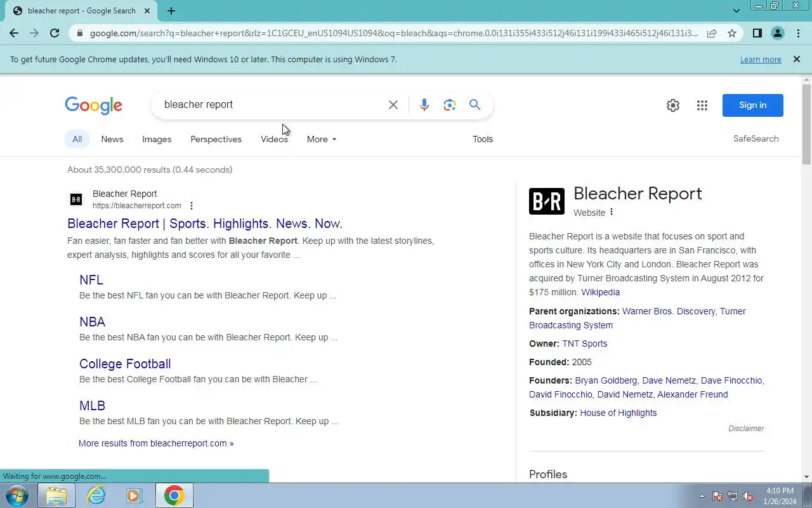Click the share page icon in address bar
The height and width of the screenshot is (508, 812).
click(x=712, y=33)
